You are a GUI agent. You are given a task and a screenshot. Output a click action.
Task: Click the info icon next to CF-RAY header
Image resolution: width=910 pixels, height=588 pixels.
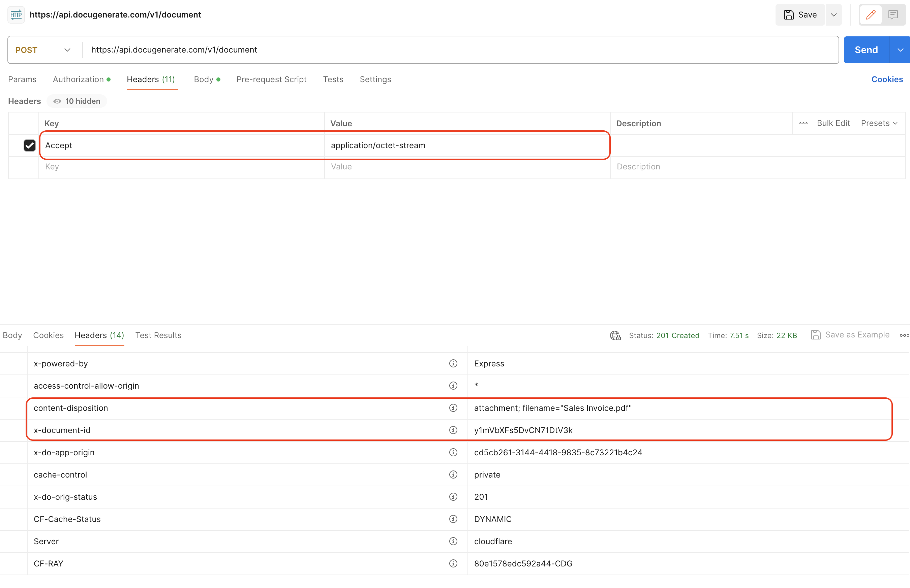click(x=453, y=563)
